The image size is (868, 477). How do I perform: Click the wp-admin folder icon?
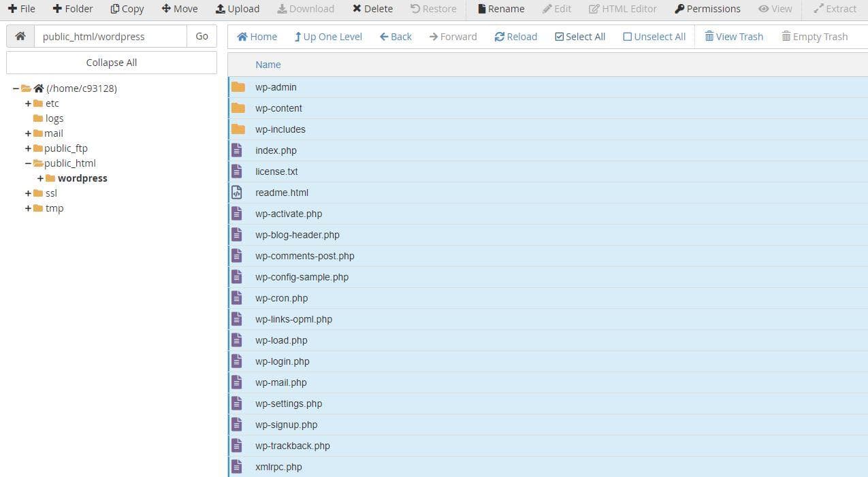[x=238, y=87]
